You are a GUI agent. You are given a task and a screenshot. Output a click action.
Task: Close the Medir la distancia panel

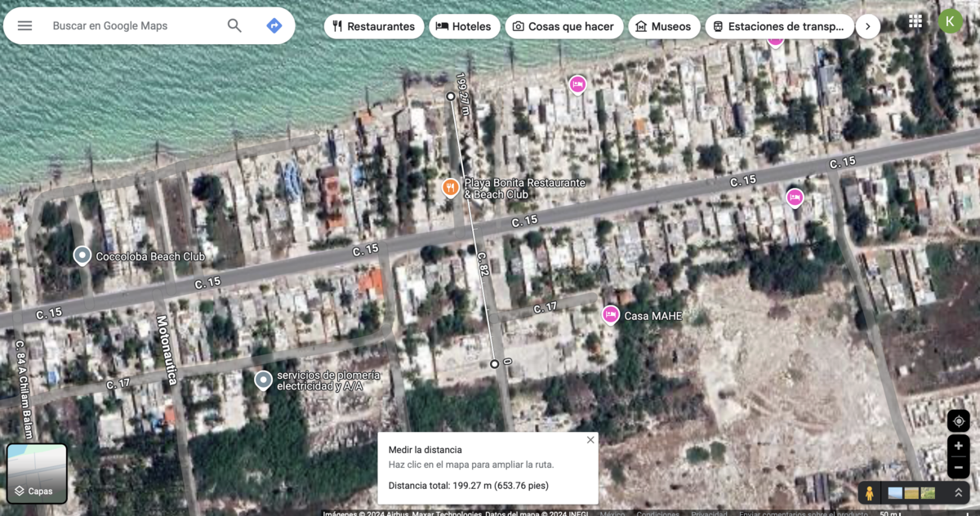(x=590, y=440)
